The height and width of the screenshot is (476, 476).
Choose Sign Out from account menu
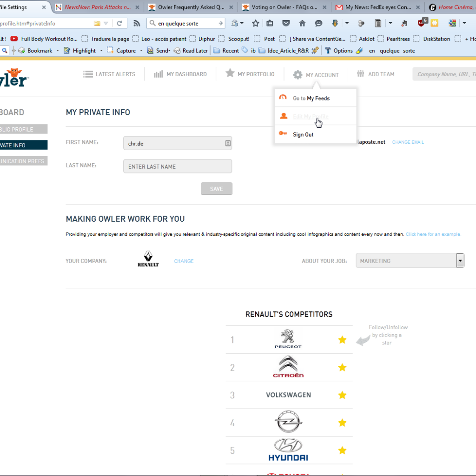(x=315, y=134)
